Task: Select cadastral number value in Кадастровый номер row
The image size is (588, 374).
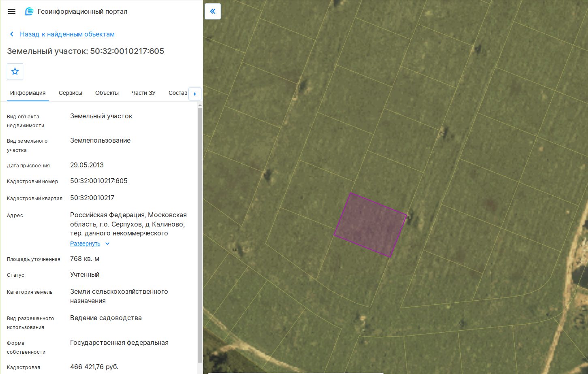Action: (99, 181)
